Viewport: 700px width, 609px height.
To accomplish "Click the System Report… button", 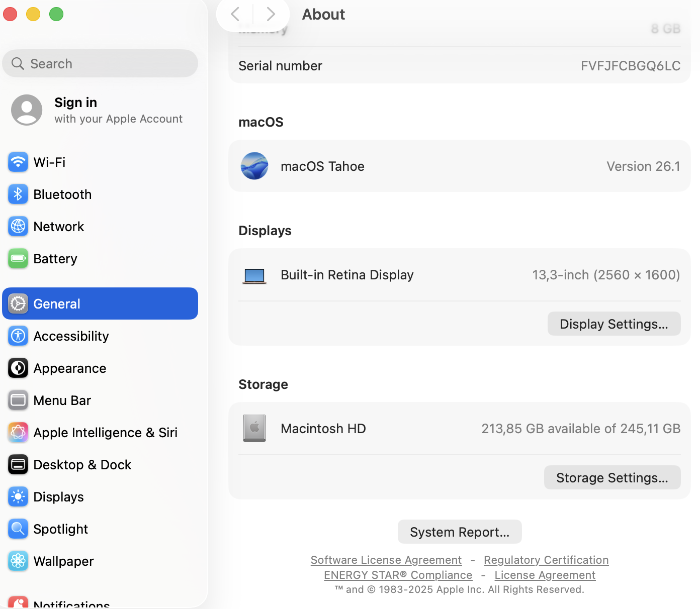I will coord(460,532).
